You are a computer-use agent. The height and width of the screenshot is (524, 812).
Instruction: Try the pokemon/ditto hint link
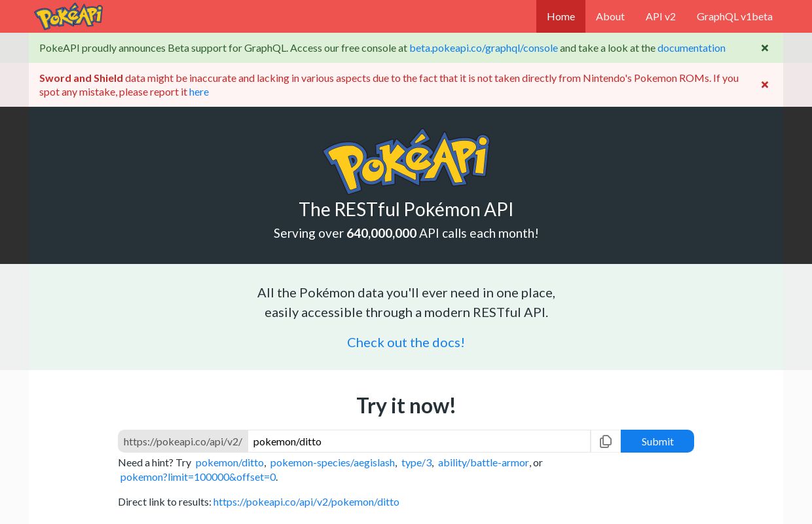230,462
